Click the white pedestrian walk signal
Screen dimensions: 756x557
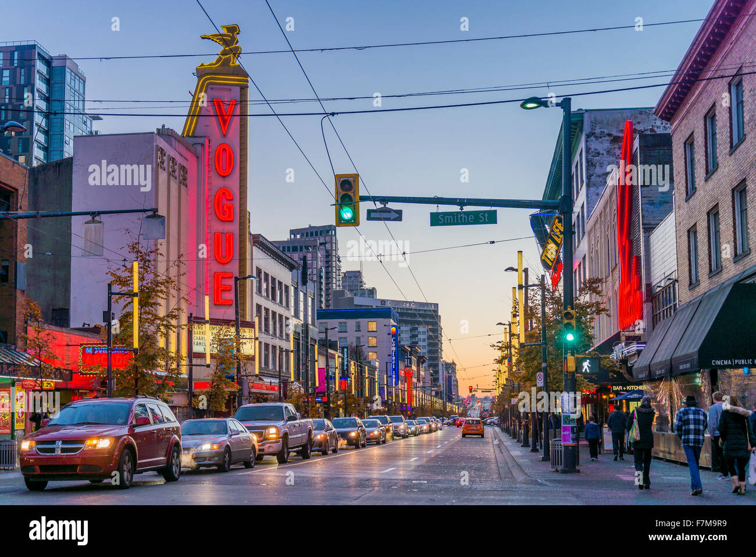tap(587, 366)
